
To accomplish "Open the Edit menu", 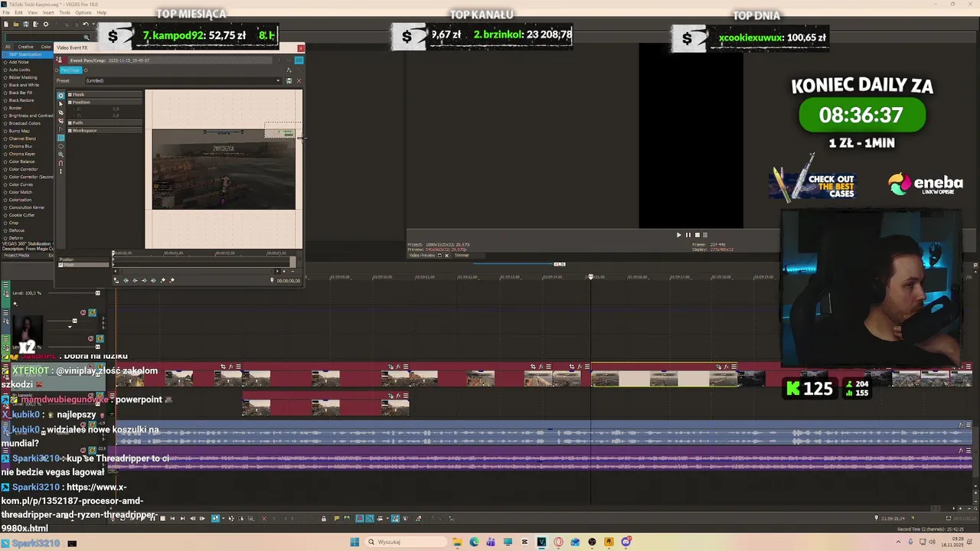I will tap(19, 13).
